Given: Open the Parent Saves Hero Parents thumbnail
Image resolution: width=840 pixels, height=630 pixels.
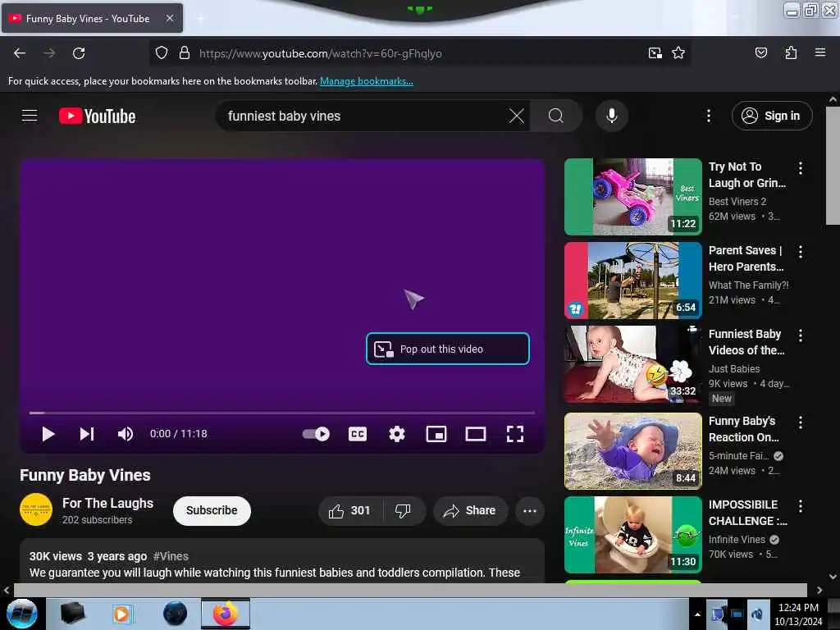Looking at the screenshot, I should click(x=633, y=281).
